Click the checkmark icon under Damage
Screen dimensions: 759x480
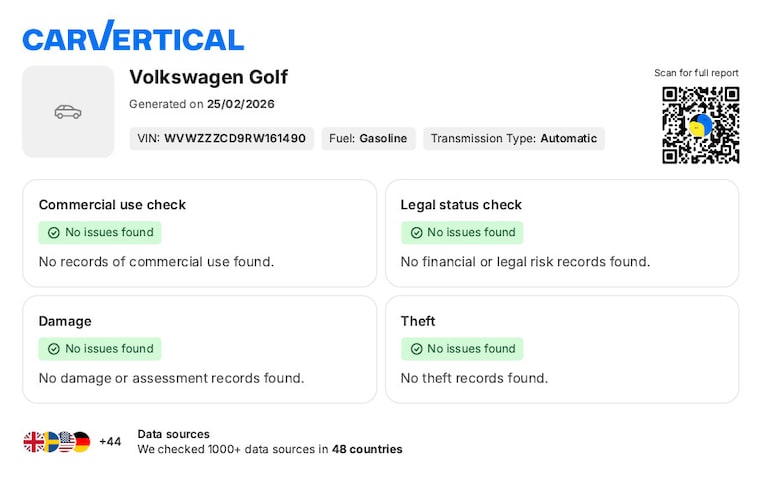54,349
